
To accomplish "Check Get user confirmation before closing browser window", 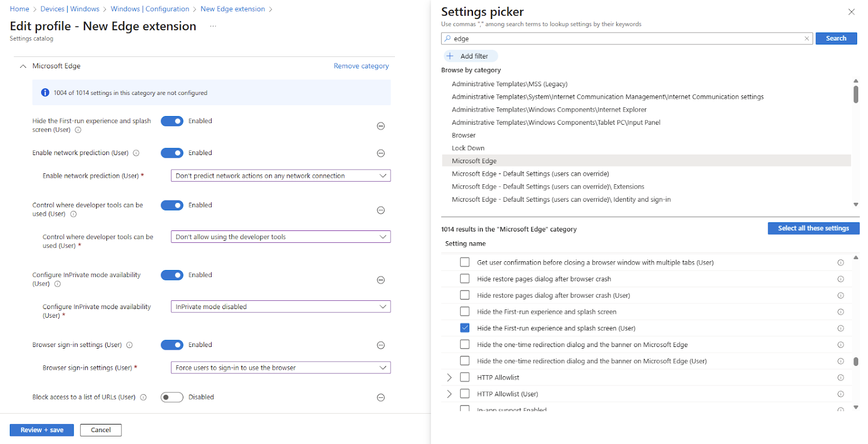I will [465, 262].
